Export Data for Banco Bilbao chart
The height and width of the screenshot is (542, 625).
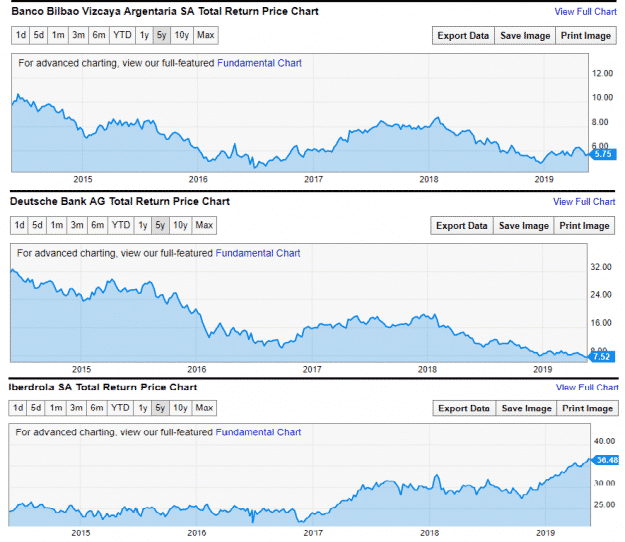click(463, 36)
